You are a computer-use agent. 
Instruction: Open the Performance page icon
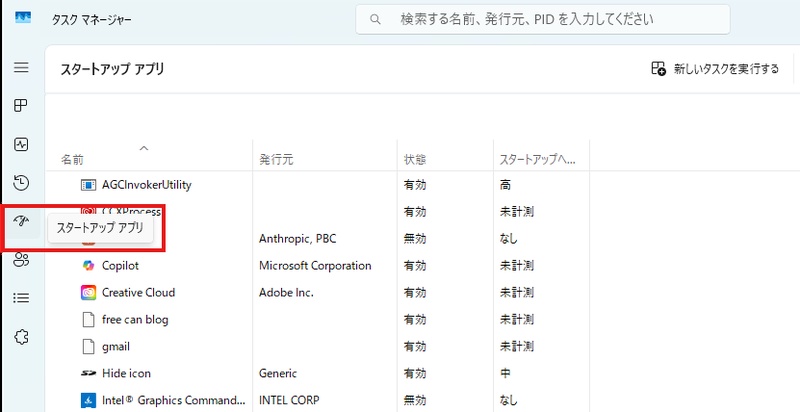(x=21, y=145)
